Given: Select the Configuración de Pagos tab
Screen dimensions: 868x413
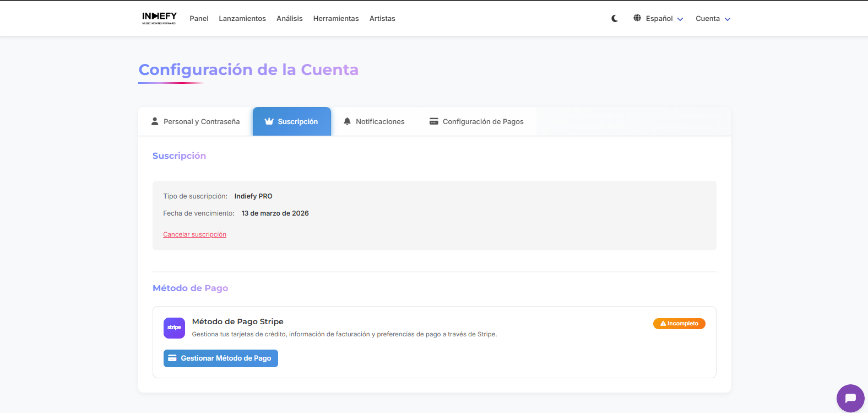Looking at the screenshot, I should (483, 122).
